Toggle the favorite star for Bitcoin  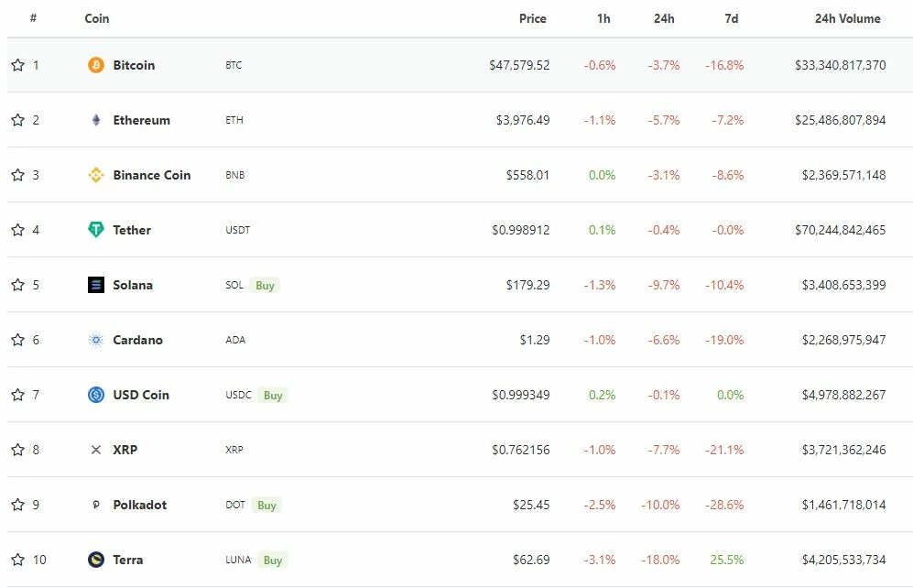pos(18,65)
